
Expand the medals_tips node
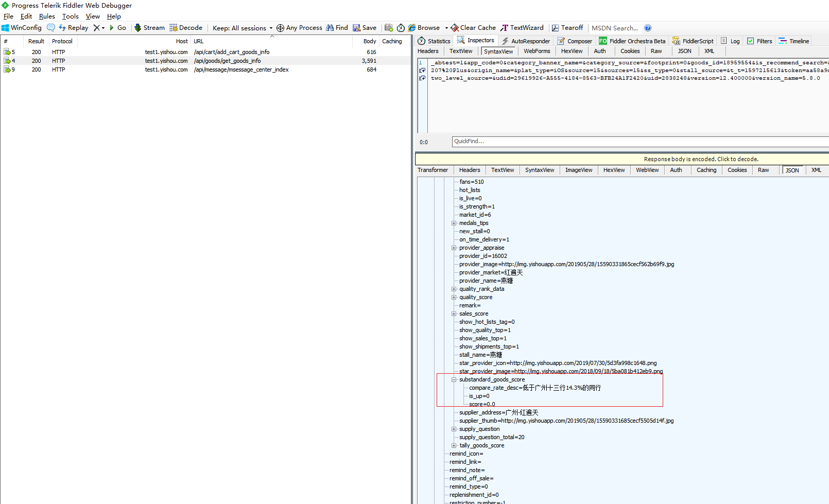tap(454, 223)
